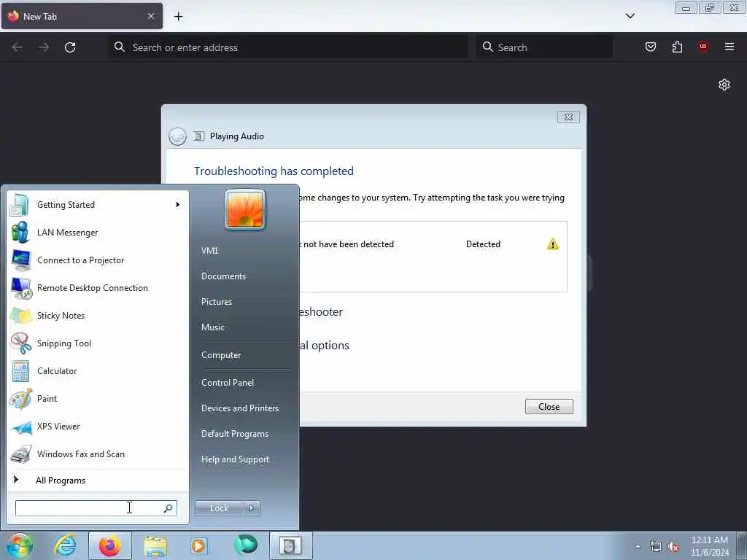Viewport: 747px width, 560px height.
Task: Click the taskbar clock
Action: pyautogui.click(x=710, y=546)
